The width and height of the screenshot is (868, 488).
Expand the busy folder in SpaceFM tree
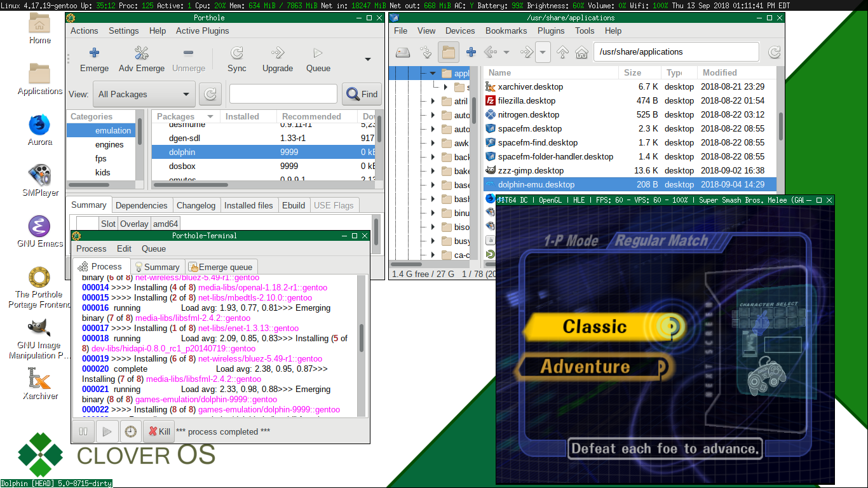coord(433,241)
